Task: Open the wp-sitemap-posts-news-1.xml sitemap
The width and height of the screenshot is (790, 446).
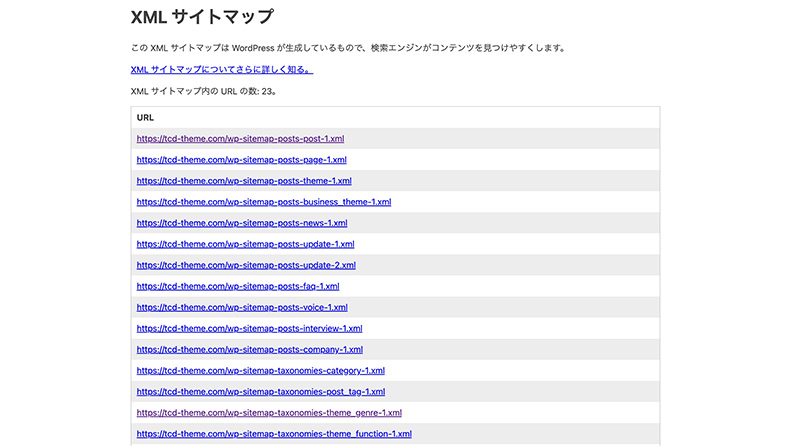Action: [242, 223]
